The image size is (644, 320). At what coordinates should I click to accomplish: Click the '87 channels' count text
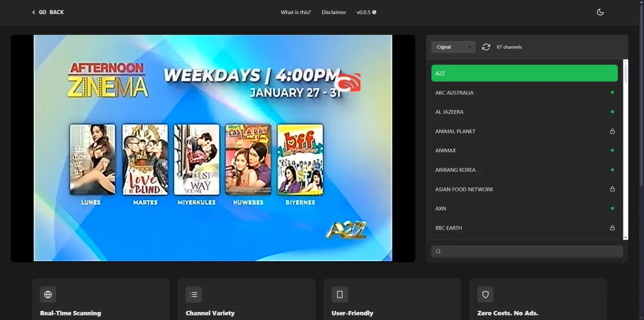509,47
